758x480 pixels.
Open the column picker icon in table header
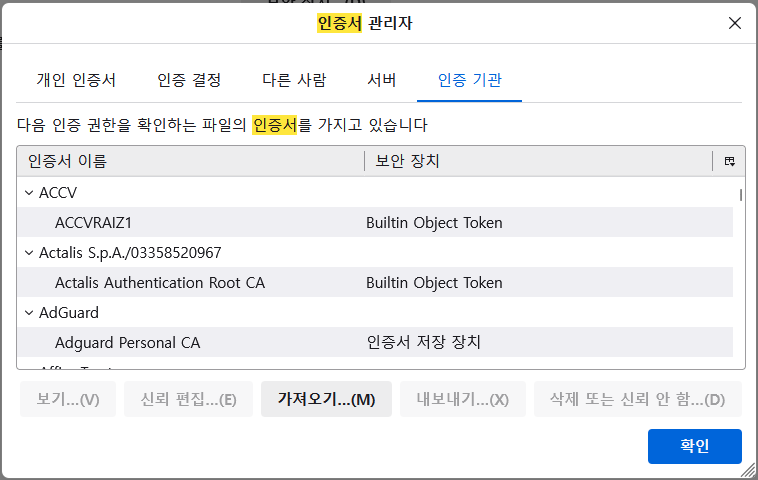[x=729, y=161]
